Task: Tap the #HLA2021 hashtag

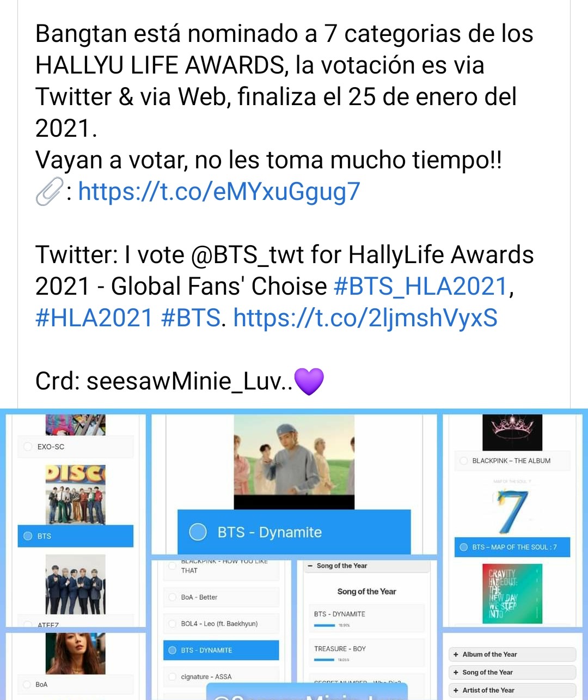Action: tap(94, 318)
